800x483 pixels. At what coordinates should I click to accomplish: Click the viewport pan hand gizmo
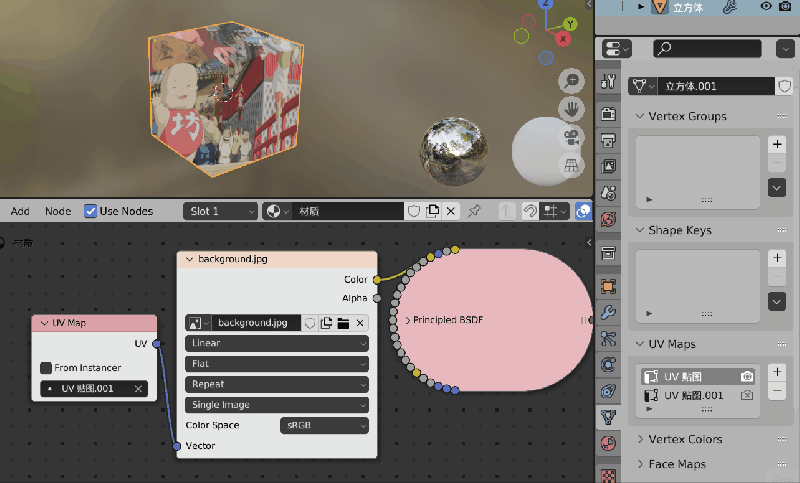pyautogui.click(x=571, y=109)
